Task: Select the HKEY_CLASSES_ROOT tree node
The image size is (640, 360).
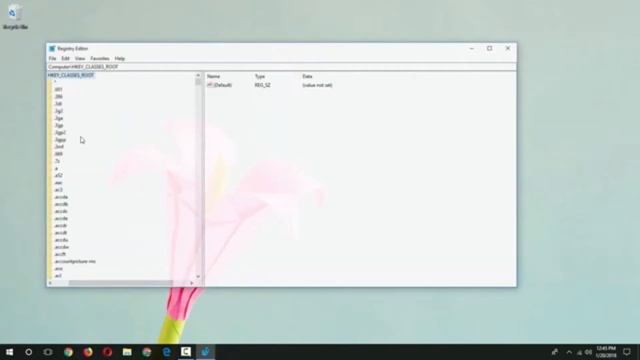Action: click(71, 75)
